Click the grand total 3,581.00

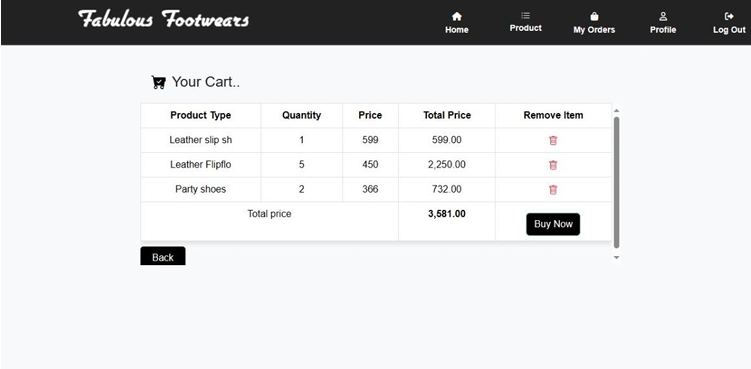pos(447,214)
